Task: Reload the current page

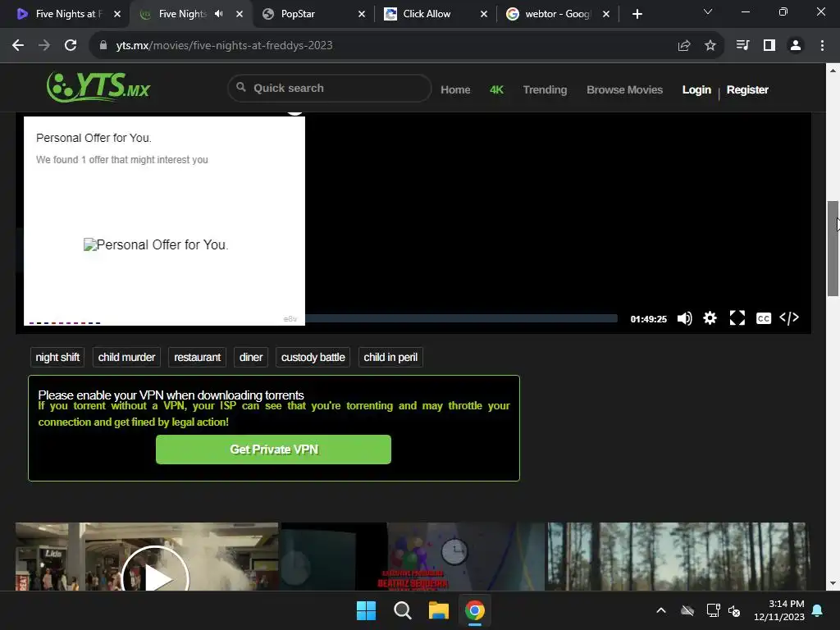Action: click(71, 46)
